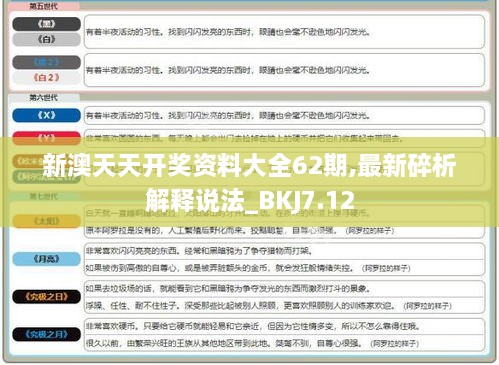Select the entry 很久以前，由繁荣兴旺的王族

point(284,343)
